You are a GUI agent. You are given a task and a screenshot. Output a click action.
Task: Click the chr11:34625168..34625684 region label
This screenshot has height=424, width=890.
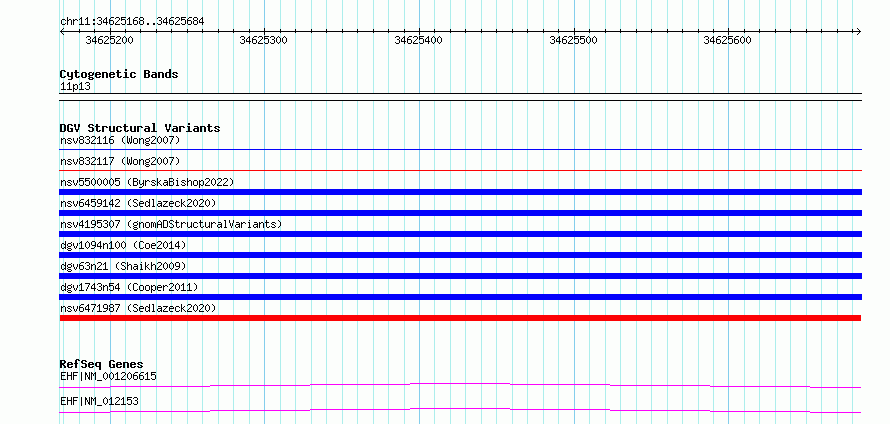(x=132, y=22)
